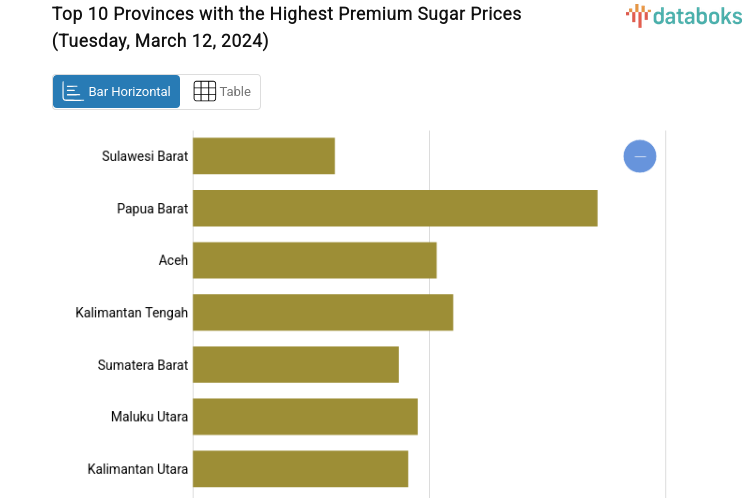Switch to the Table view tab

221,92
